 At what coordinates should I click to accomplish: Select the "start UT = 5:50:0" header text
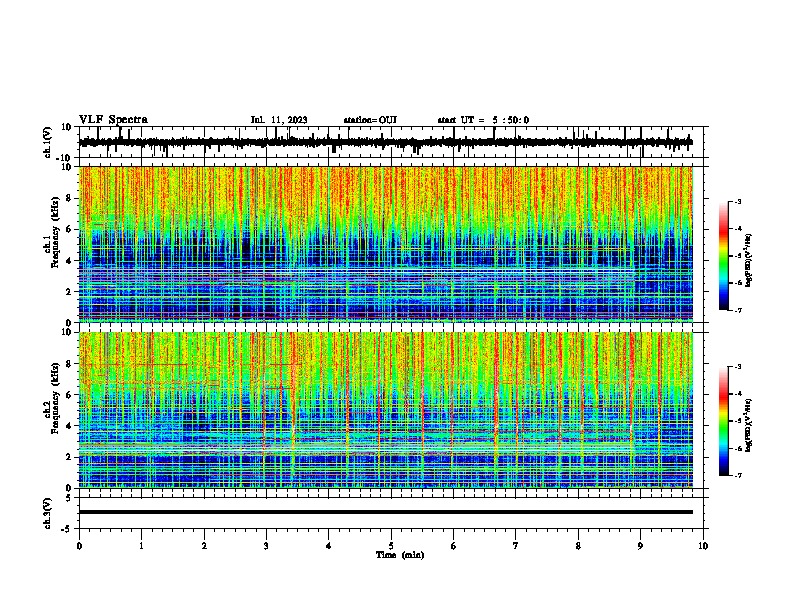483,120
